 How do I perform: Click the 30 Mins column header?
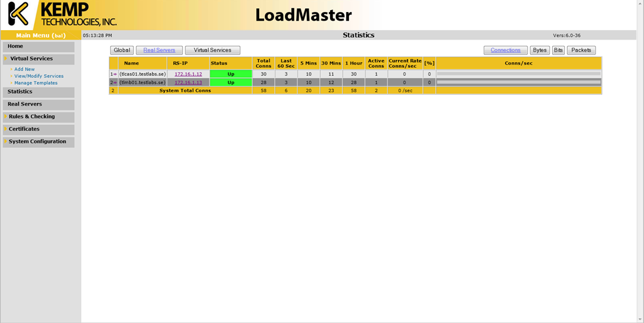pyautogui.click(x=331, y=63)
